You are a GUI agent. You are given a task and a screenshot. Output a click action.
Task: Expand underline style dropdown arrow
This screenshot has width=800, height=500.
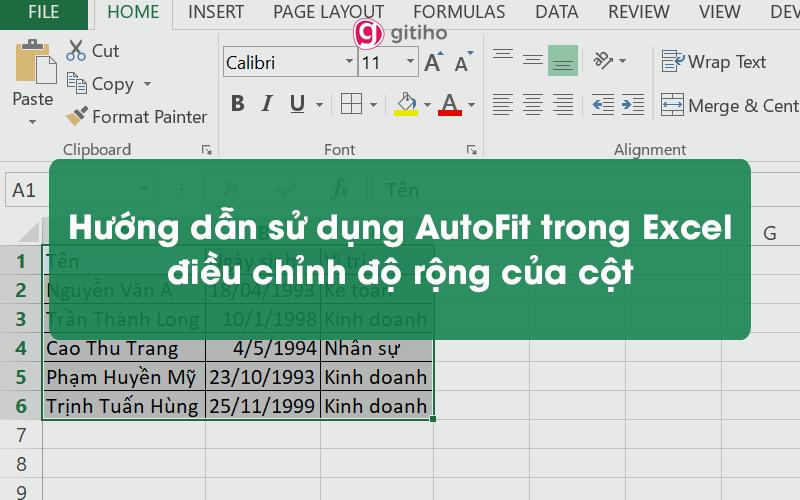pyautogui.click(x=319, y=105)
